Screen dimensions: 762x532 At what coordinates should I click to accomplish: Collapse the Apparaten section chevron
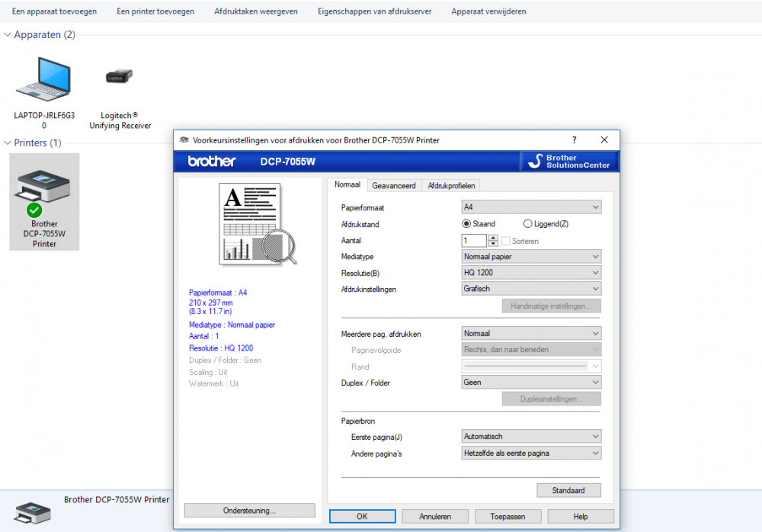point(8,35)
